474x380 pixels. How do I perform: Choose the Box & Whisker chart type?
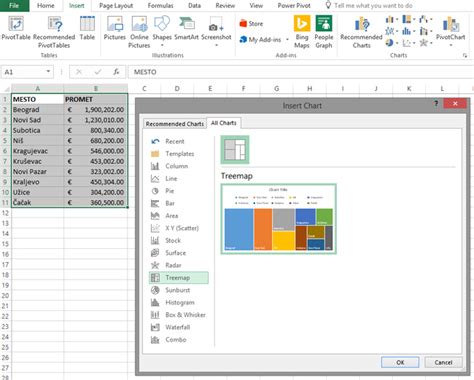click(x=179, y=315)
